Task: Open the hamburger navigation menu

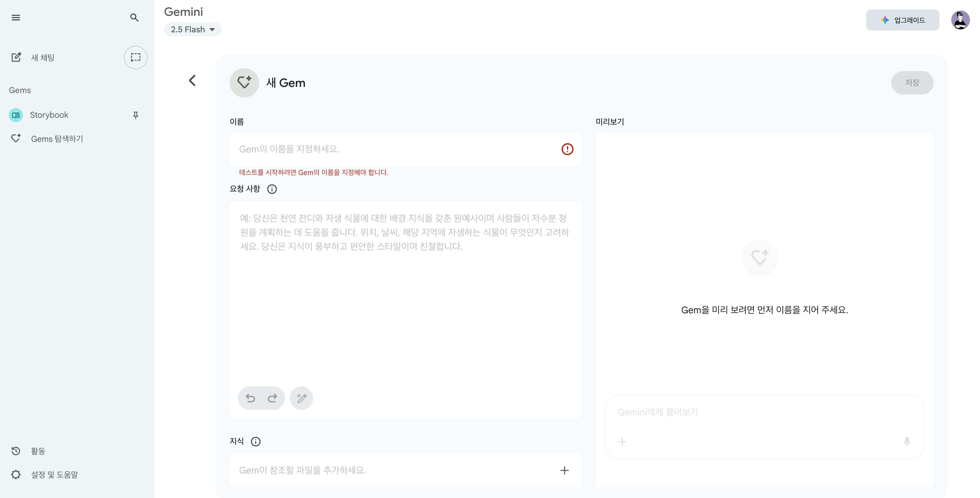Action: click(16, 18)
